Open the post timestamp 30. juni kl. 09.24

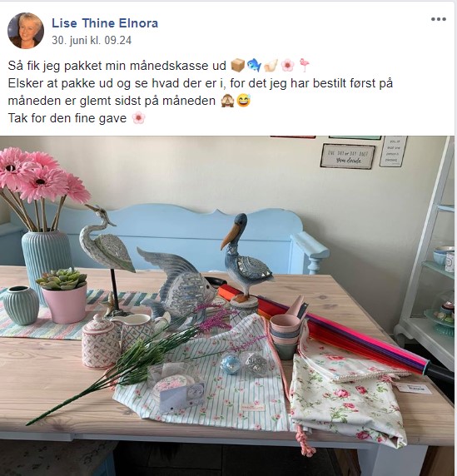(x=92, y=41)
